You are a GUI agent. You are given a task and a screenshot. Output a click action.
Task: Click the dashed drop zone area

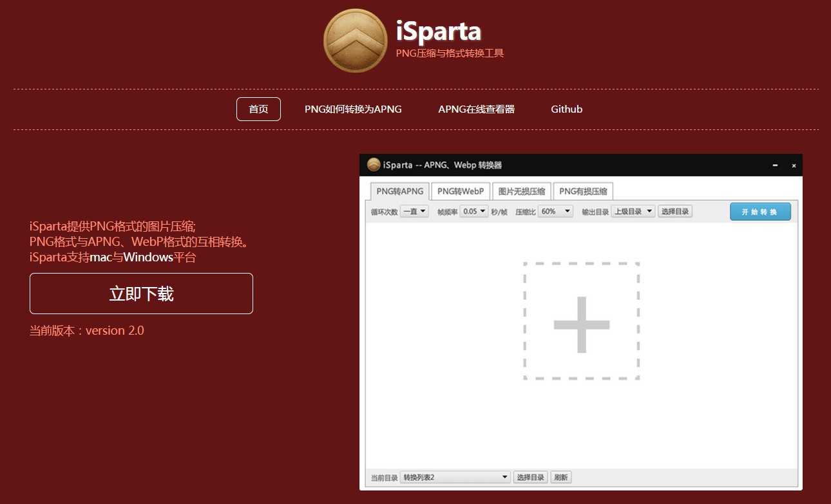point(582,321)
